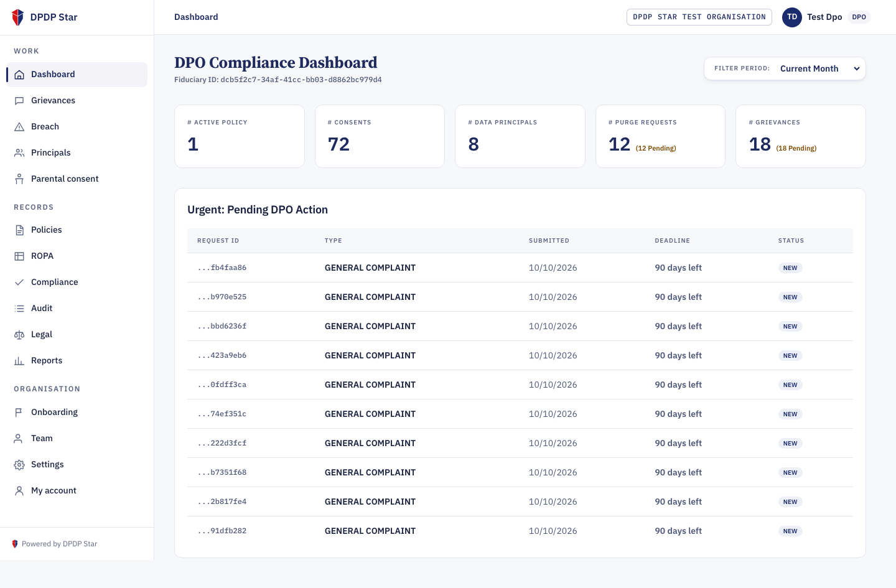
Task: Click 90 days left for ...222d3fcf
Action: click(x=678, y=443)
